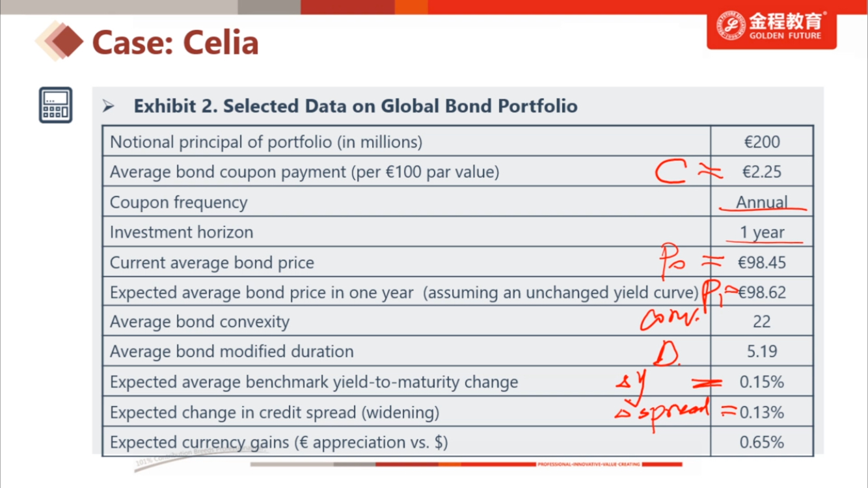Click the Golden Future logo
This screenshot has width=868, height=488.
pos(772,27)
